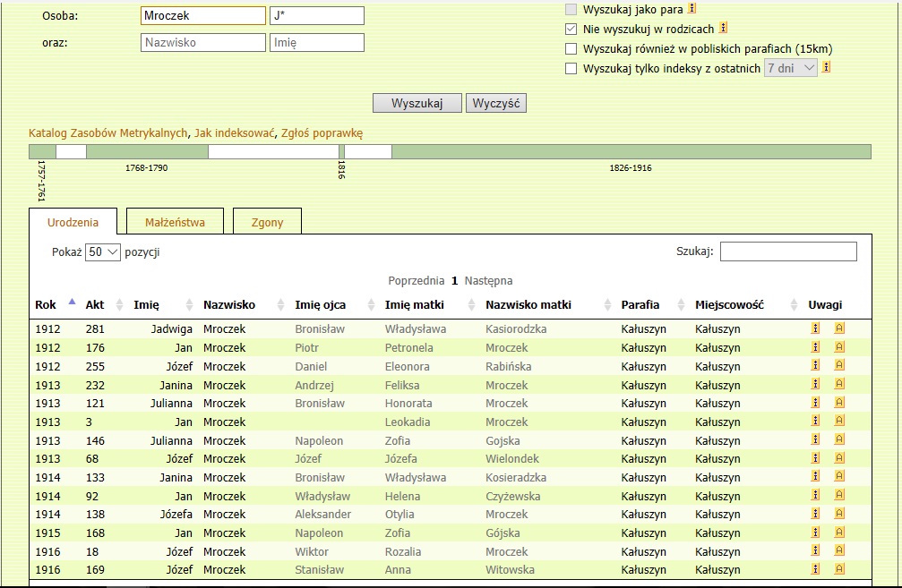Uncheck 'Nie wyszukuj w rodzicach' checkbox
This screenshot has height=588, width=902.
point(571,30)
